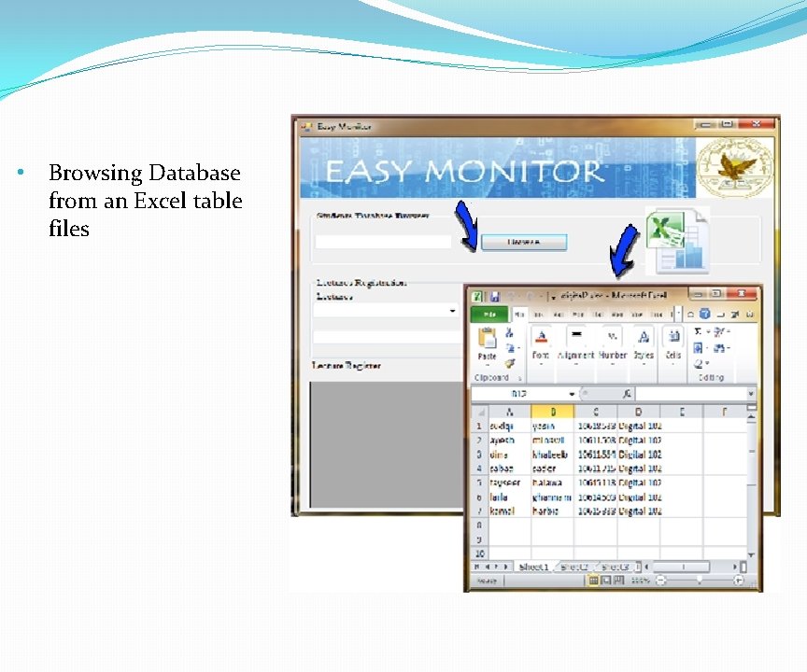
Task: Switch to Normal view icon in status bar
Action: click(x=593, y=581)
